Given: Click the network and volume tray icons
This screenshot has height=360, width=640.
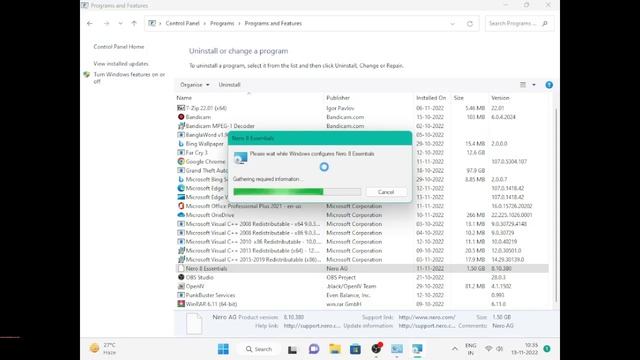Looking at the screenshot, I should [494, 349].
